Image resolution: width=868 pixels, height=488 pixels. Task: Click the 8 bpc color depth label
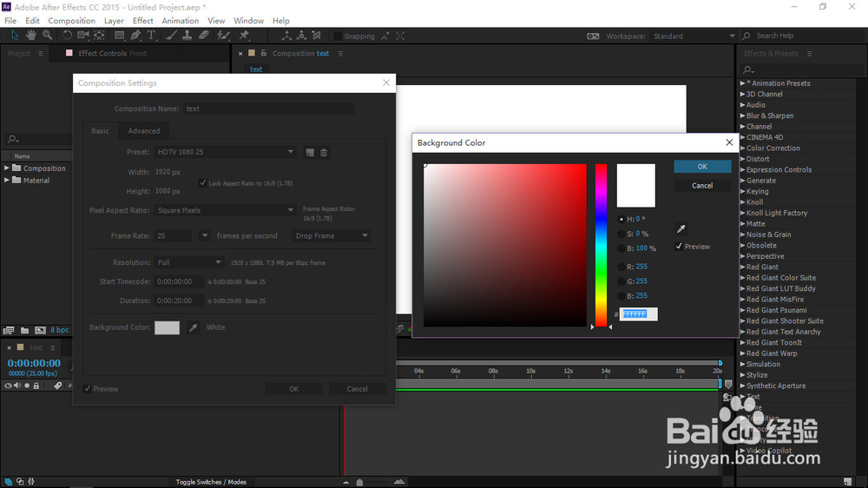click(x=60, y=330)
